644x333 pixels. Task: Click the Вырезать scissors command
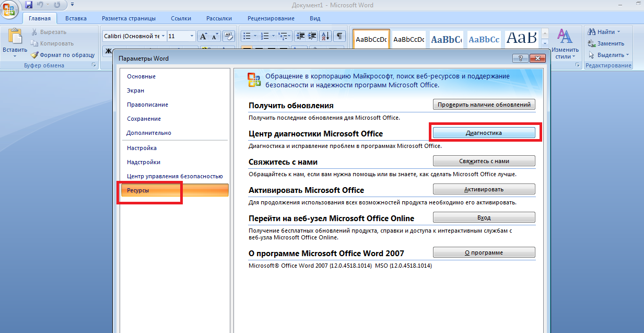(x=49, y=32)
